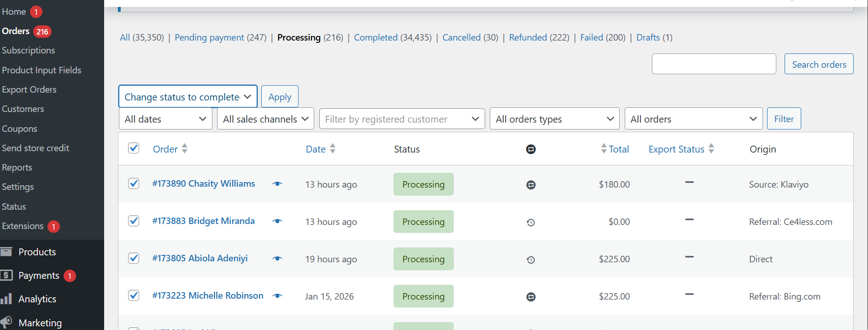
Task: Click the round column header icon beside Status
Action: click(531, 149)
